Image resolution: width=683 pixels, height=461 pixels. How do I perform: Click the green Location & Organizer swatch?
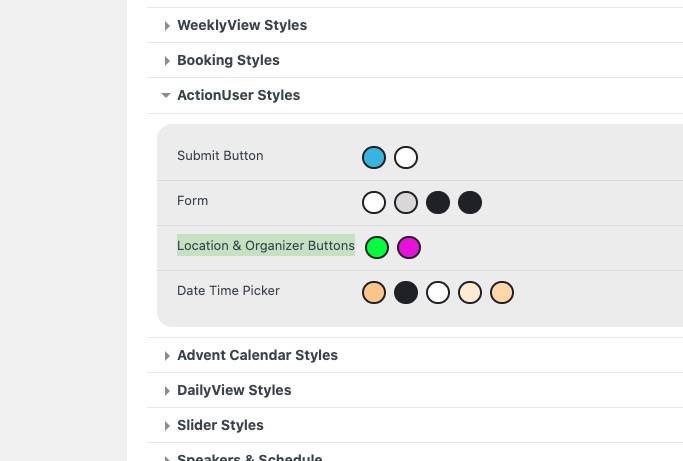click(377, 247)
